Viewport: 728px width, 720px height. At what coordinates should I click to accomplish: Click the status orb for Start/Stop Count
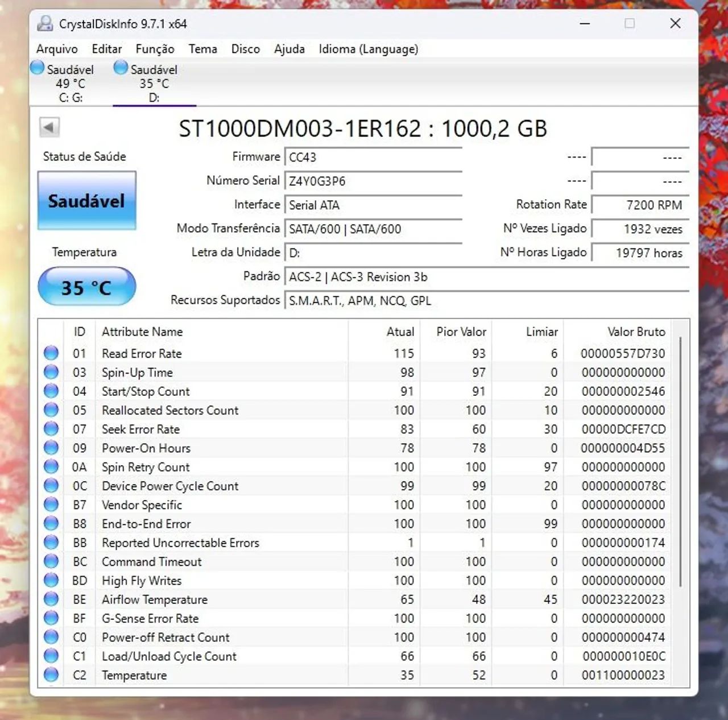(x=51, y=391)
